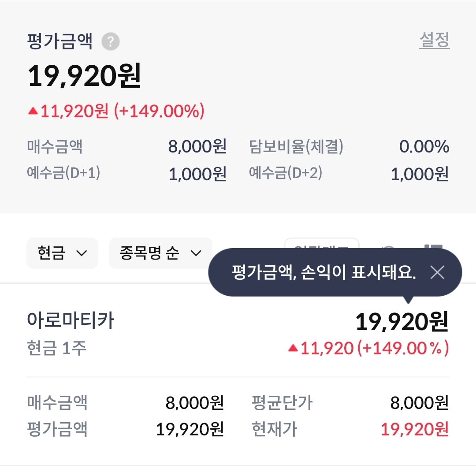
Task: Click the outlined button partly hidden behind tooltip
Action: point(322,244)
